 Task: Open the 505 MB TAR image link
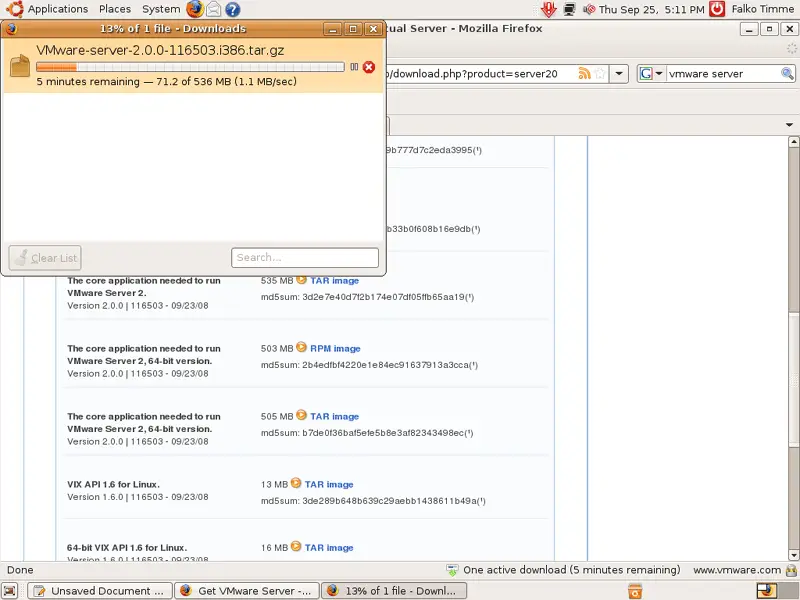point(334,416)
